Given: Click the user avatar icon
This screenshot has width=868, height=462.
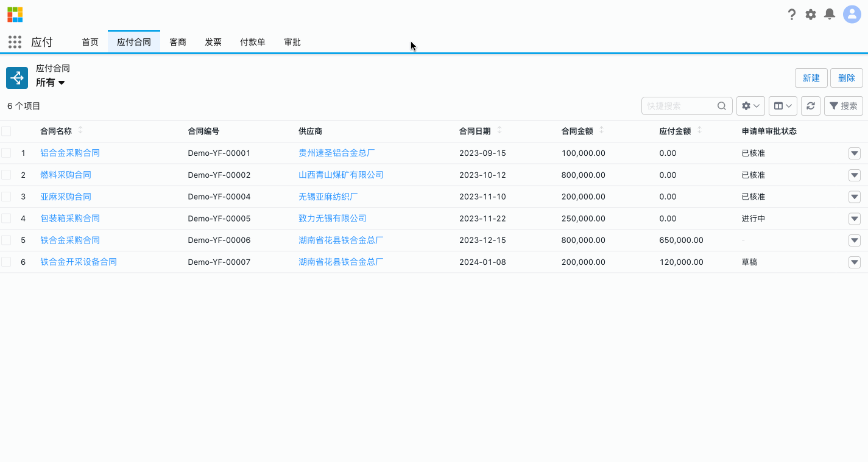Looking at the screenshot, I should point(852,14).
